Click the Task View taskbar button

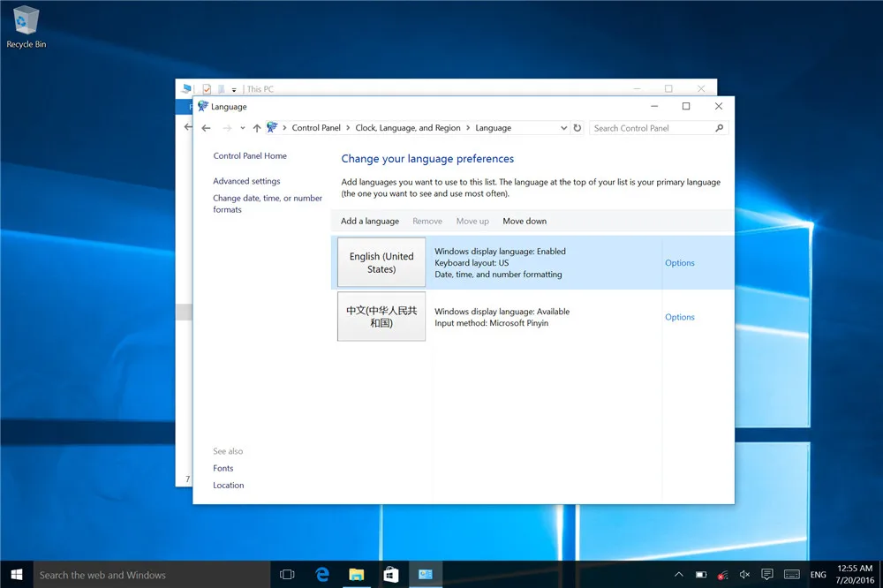(x=287, y=575)
